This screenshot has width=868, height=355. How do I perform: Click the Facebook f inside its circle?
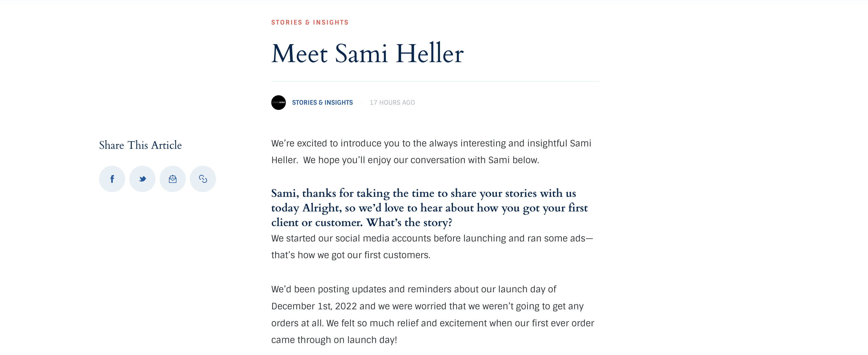coord(112,179)
